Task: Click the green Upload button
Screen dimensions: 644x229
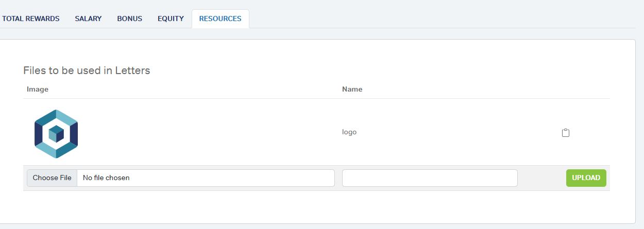Action: (586, 178)
